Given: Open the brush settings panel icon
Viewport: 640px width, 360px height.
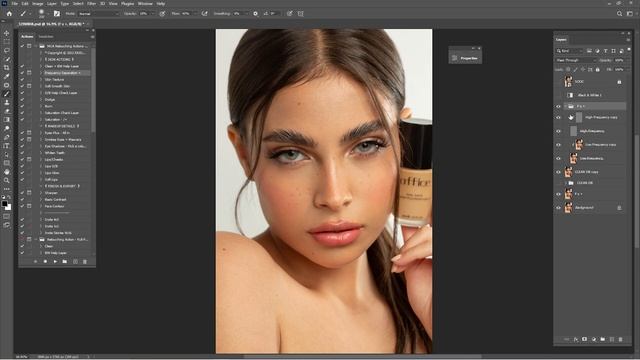Looking at the screenshot, I should [57, 13].
